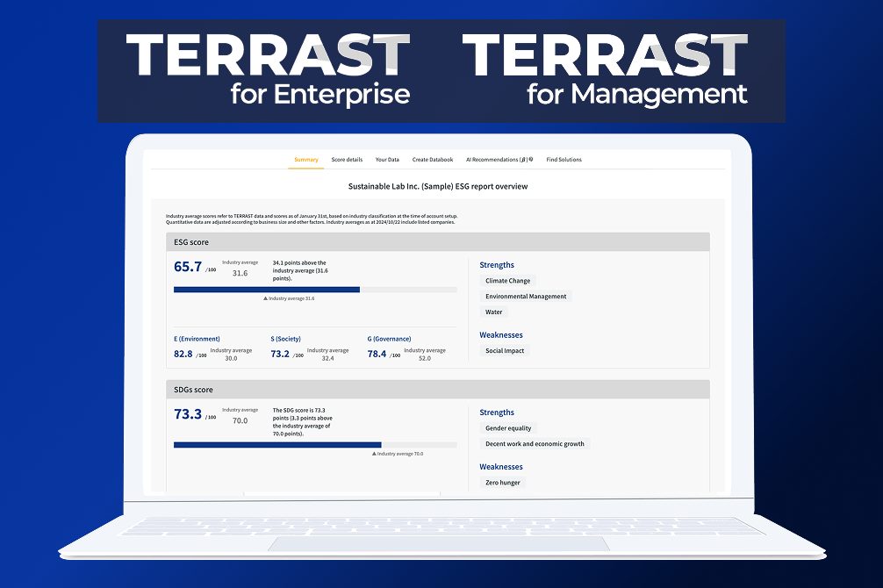Select the Climate Change strength tag

click(507, 280)
